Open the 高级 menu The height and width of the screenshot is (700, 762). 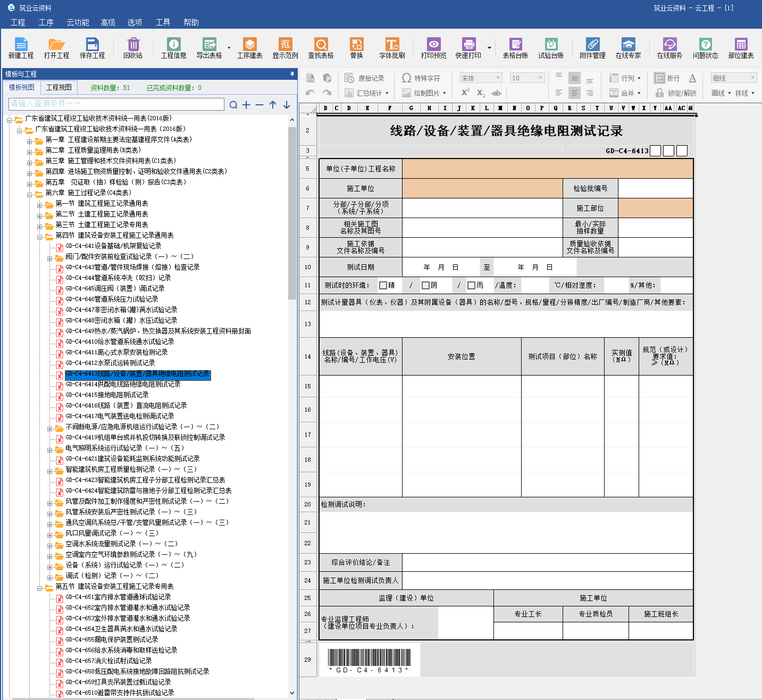tap(108, 22)
